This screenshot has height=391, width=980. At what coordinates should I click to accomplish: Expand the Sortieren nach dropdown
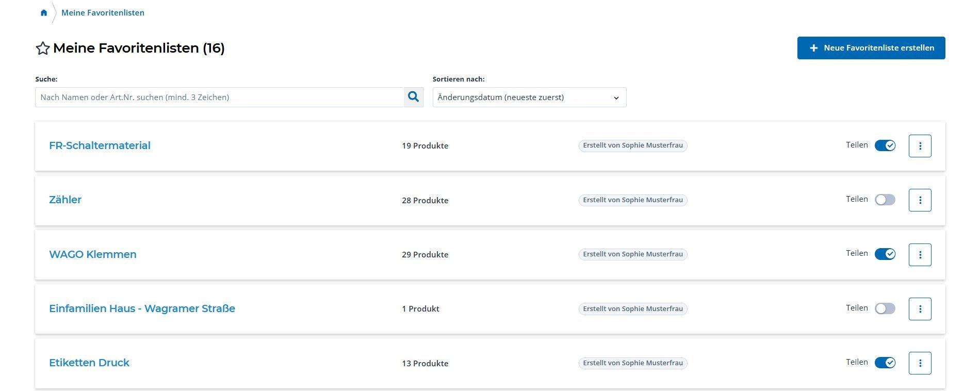point(529,97)
